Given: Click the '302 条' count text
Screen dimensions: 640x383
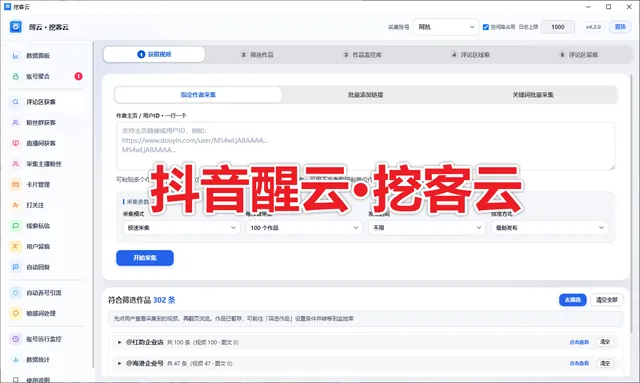Looking at the screenshot, I should [164, 300].
